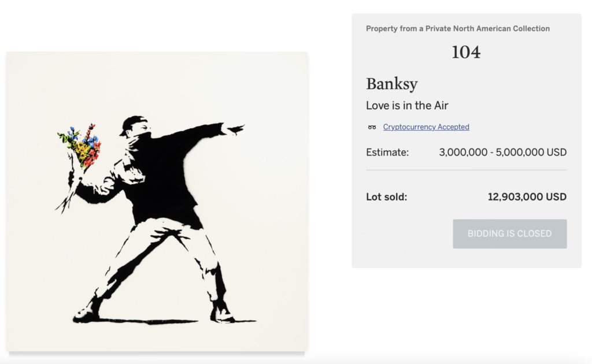The image size is (592, 364).
Task: Click the Private North American Collection text
Action: (487, 29)
